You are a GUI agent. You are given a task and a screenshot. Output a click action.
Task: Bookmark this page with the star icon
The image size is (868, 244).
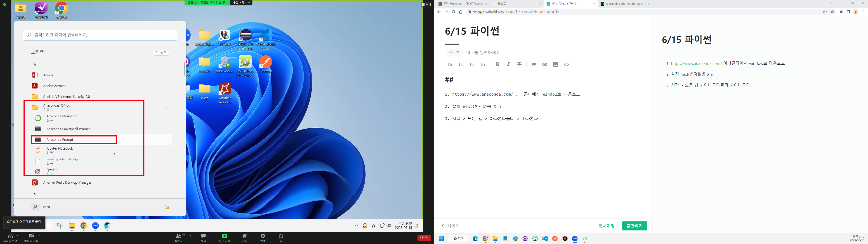[832, 12]
